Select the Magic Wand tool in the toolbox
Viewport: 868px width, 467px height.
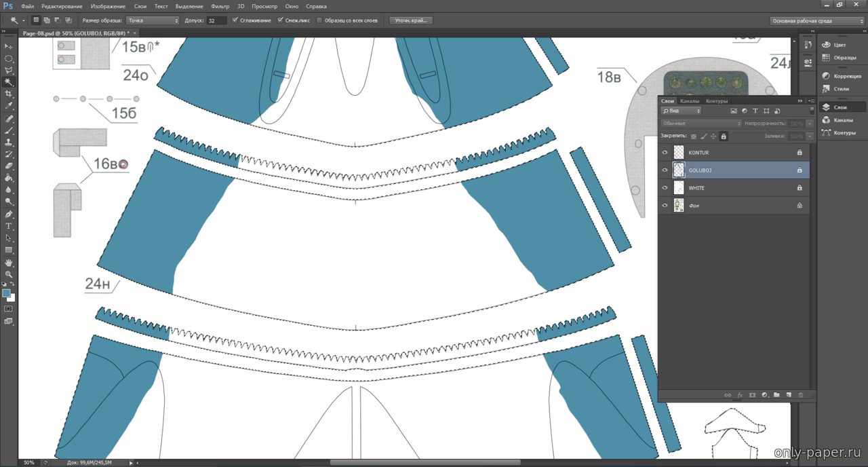click(9, 82)
